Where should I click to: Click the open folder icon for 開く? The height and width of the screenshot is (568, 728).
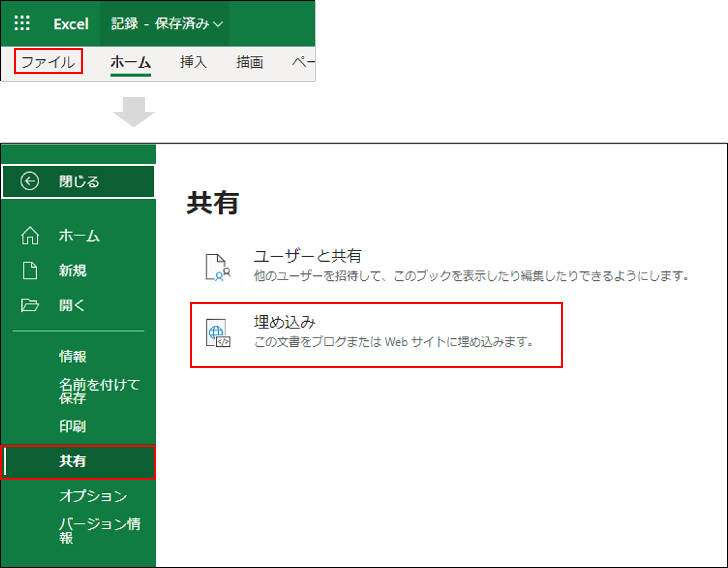point(30,305)
